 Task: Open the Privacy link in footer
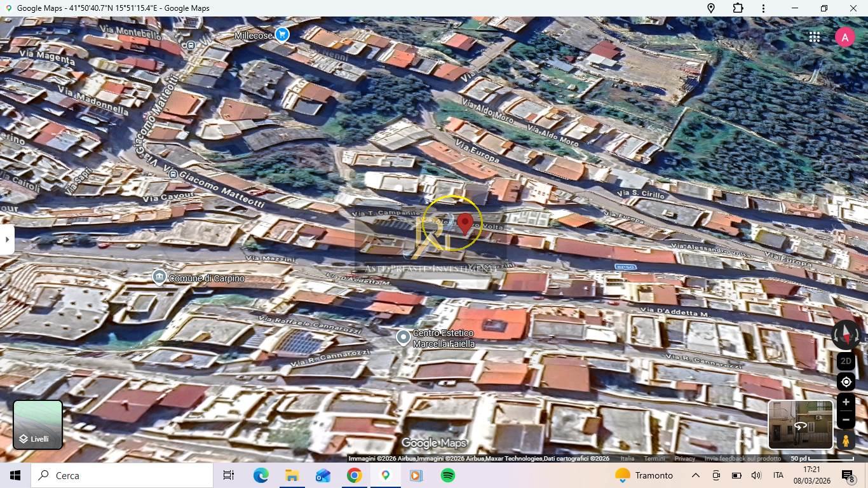(x=684, y=459)
